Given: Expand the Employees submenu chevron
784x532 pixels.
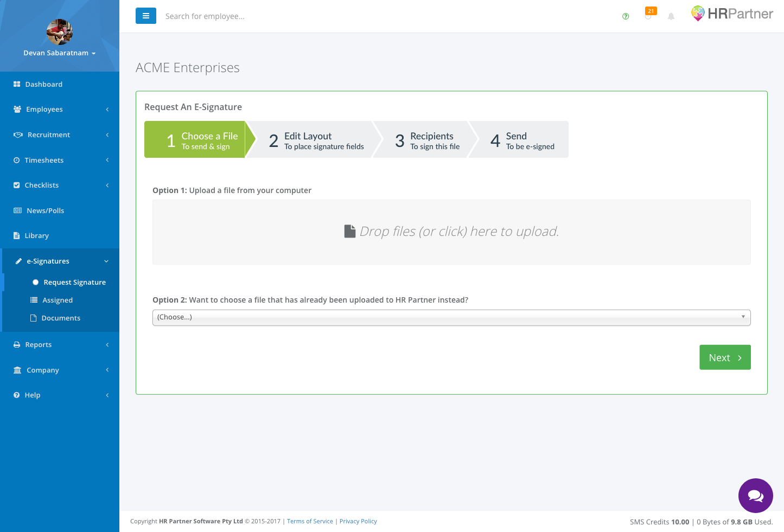Looking at the screenshot, I should pos(107,109).
